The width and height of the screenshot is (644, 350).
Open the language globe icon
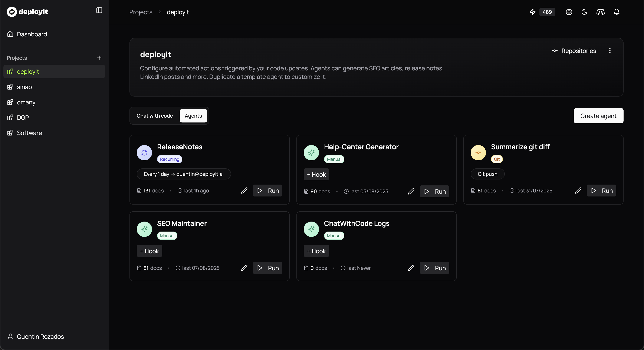(569, 12)
